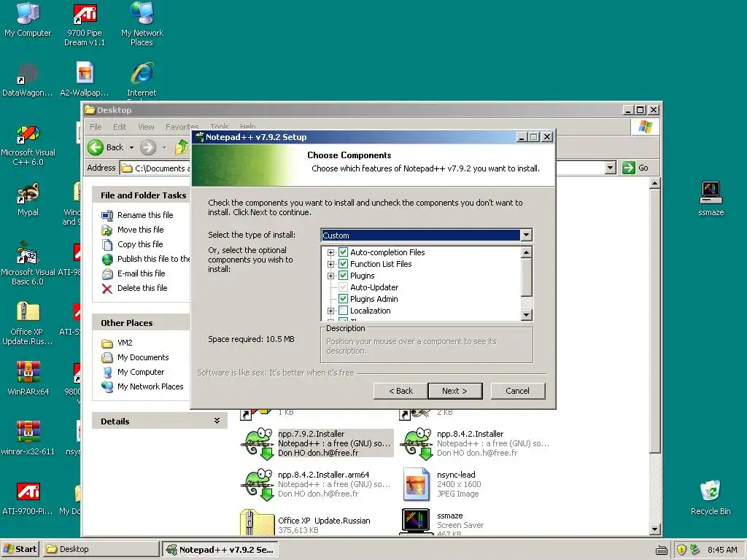
Task: Uncheck Auto-completion Files component
Action: coord(343,252)
